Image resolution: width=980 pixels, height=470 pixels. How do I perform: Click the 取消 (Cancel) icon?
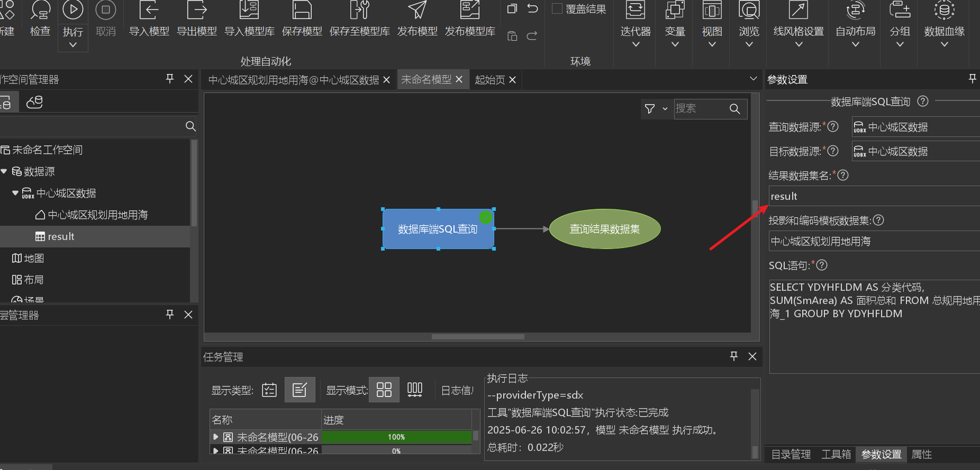106,11
